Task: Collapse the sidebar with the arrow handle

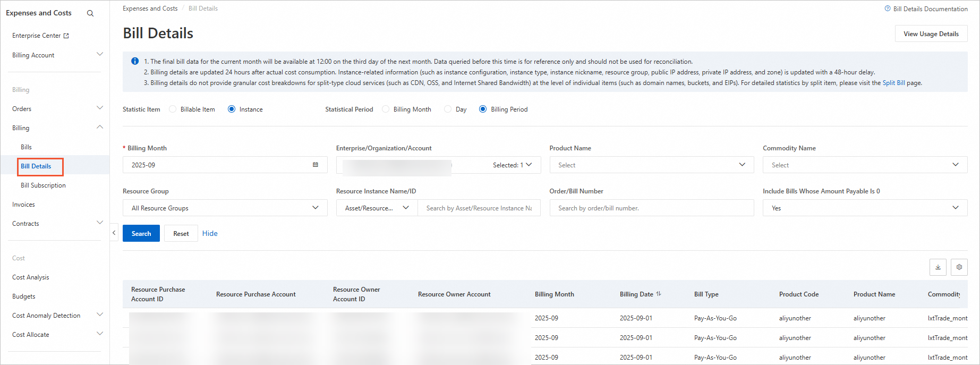Action: click(114, 233)
